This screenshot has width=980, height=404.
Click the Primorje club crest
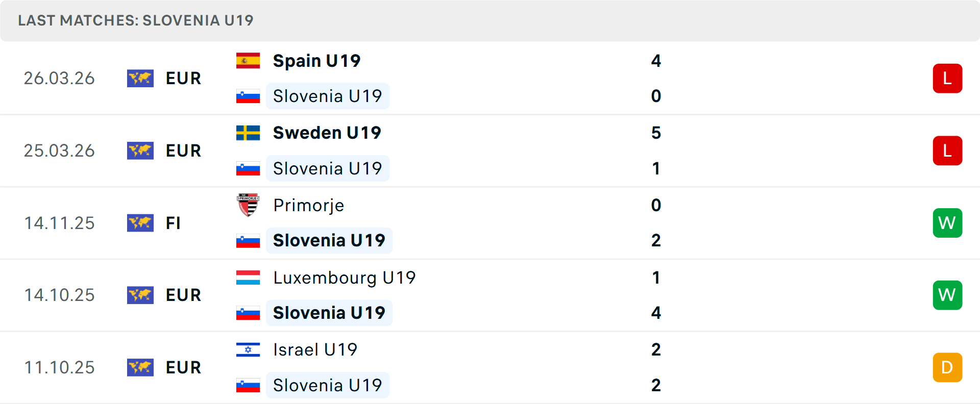pos(248,205)
